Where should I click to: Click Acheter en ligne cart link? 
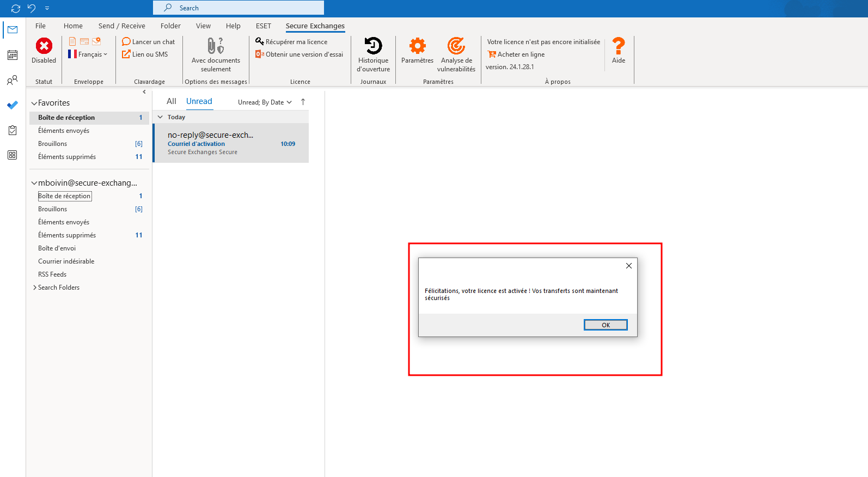coord(516,54)
